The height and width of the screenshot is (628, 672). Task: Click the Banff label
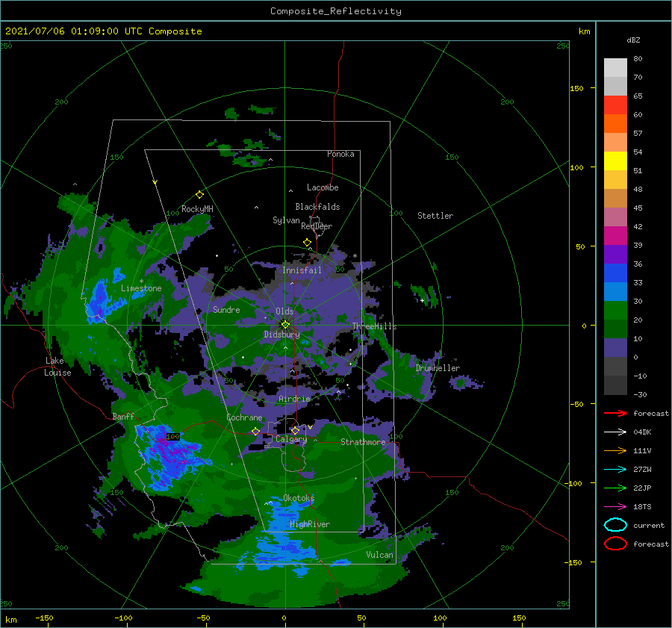tap(123, 416)
